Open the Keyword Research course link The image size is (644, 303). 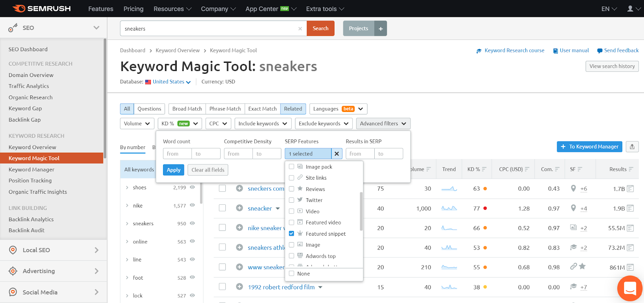tap(510, 51)
